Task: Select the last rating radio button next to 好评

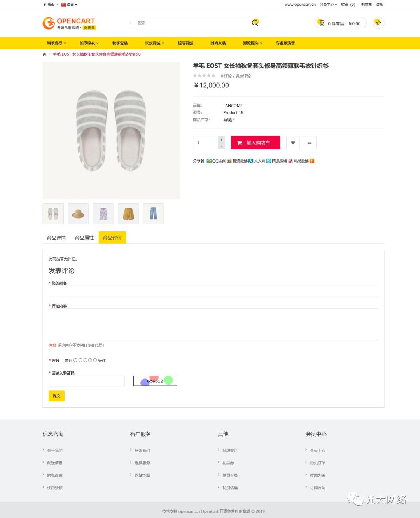Action: click(x=95, y=360)
